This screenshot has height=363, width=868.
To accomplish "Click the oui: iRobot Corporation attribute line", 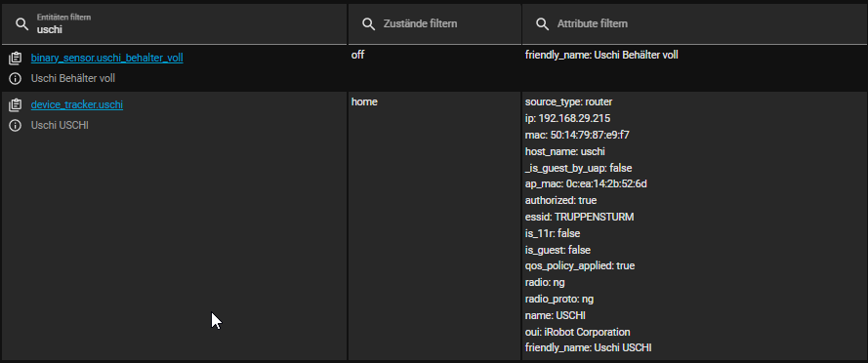I will pos(577,332).
